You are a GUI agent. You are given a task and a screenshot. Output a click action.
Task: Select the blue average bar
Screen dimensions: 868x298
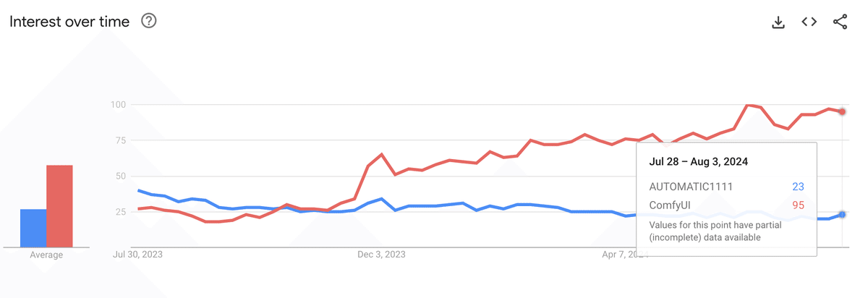(33, 229)
